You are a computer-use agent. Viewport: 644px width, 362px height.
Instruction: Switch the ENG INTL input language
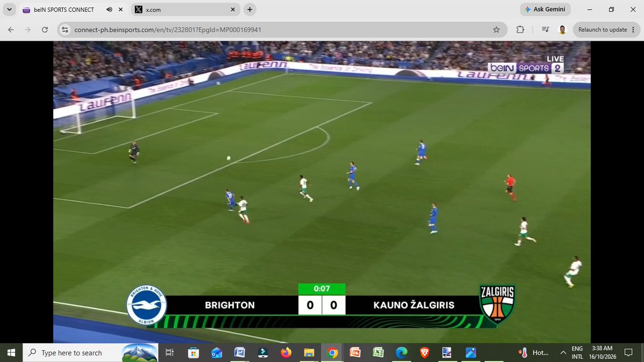pos(577,352)
